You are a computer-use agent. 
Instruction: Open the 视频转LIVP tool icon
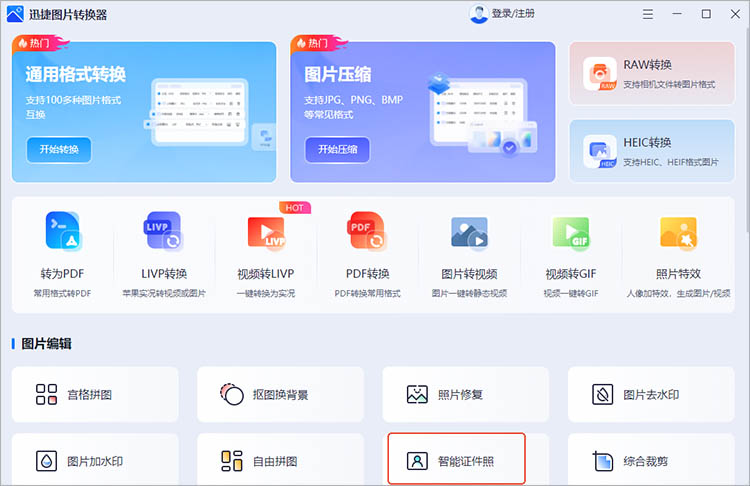point(265,231)
